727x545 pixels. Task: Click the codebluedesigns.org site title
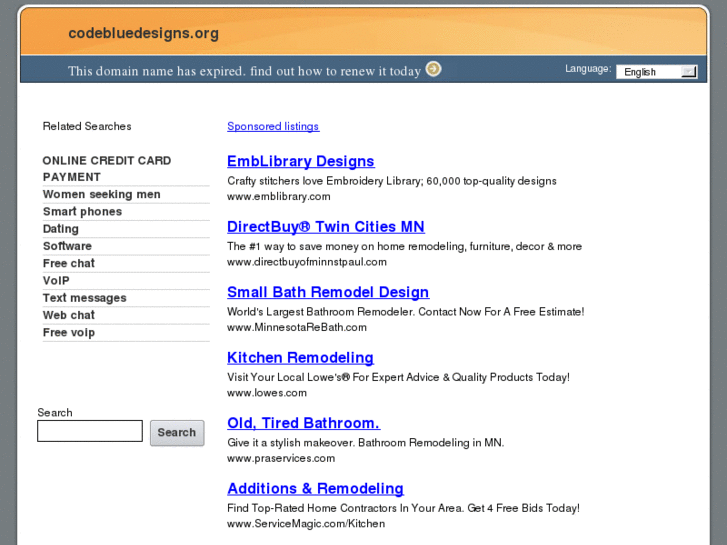143,33
